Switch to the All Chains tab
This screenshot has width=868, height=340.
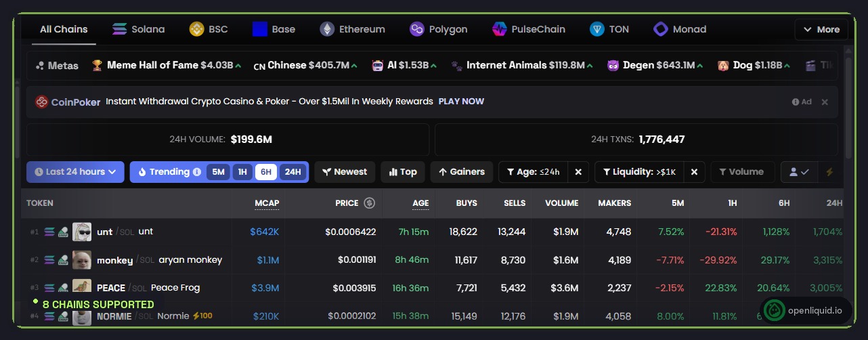click(x=64, y=29)
